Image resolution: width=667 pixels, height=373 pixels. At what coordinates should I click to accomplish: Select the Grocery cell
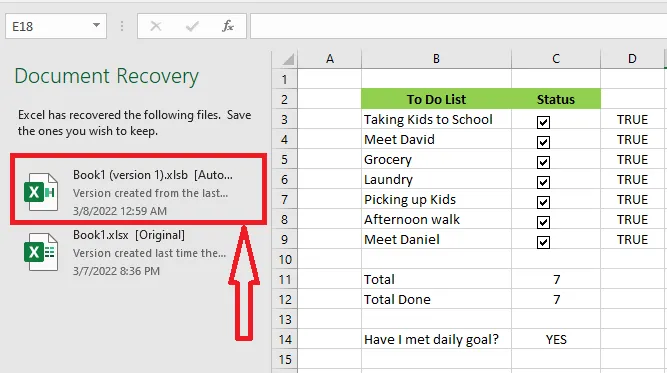click(436, 159)
